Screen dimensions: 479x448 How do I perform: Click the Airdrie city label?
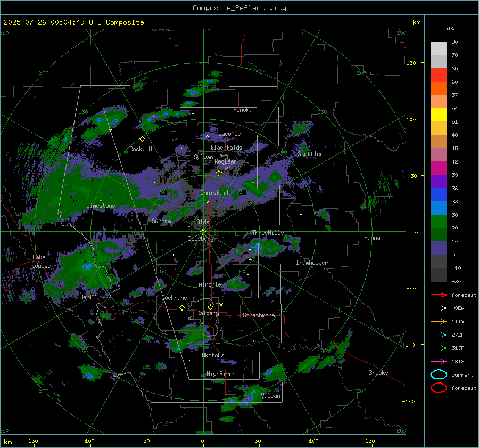tap(210, 284)
